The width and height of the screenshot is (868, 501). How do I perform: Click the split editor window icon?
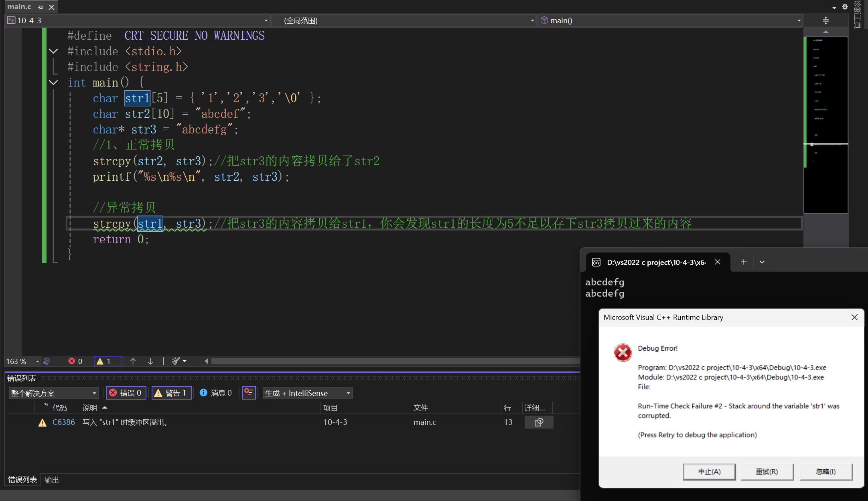[x=825, y=20]
